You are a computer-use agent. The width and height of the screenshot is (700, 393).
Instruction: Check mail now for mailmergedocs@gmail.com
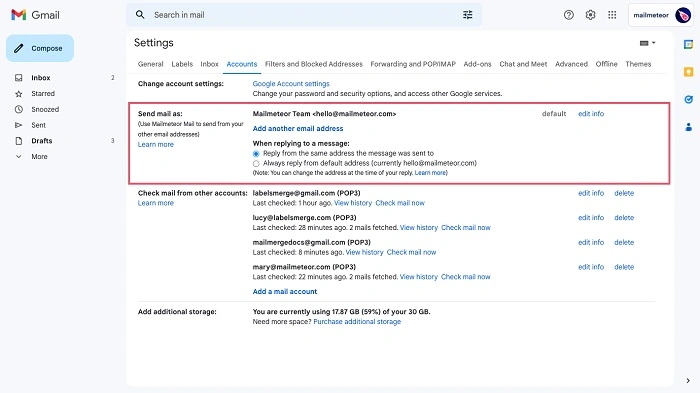(411, 252)
